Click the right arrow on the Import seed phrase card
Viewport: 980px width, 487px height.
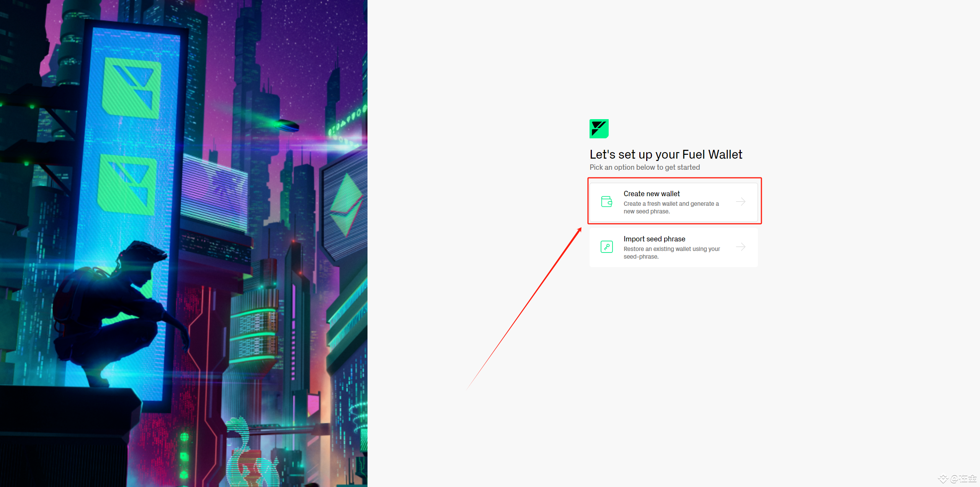pos(740,247)
